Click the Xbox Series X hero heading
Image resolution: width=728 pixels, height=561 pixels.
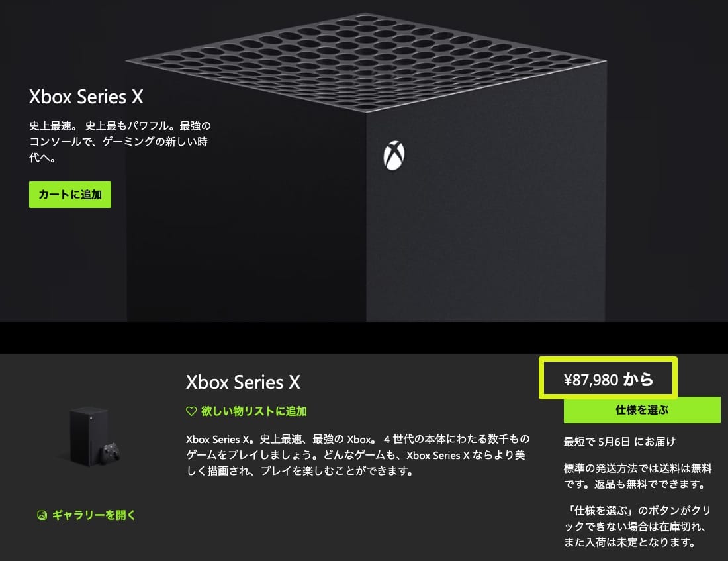point(86,97)
